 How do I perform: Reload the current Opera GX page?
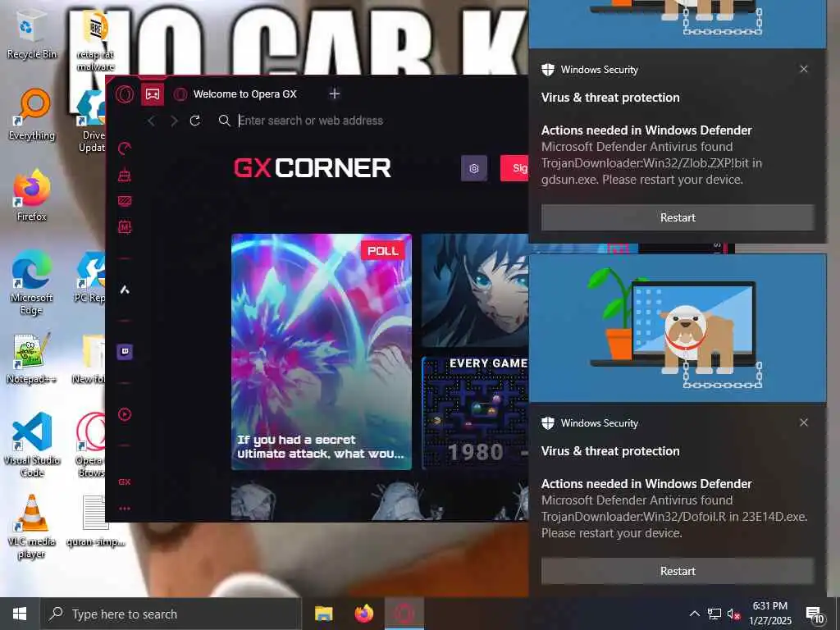pyautogui.click(x=195, y=121)
